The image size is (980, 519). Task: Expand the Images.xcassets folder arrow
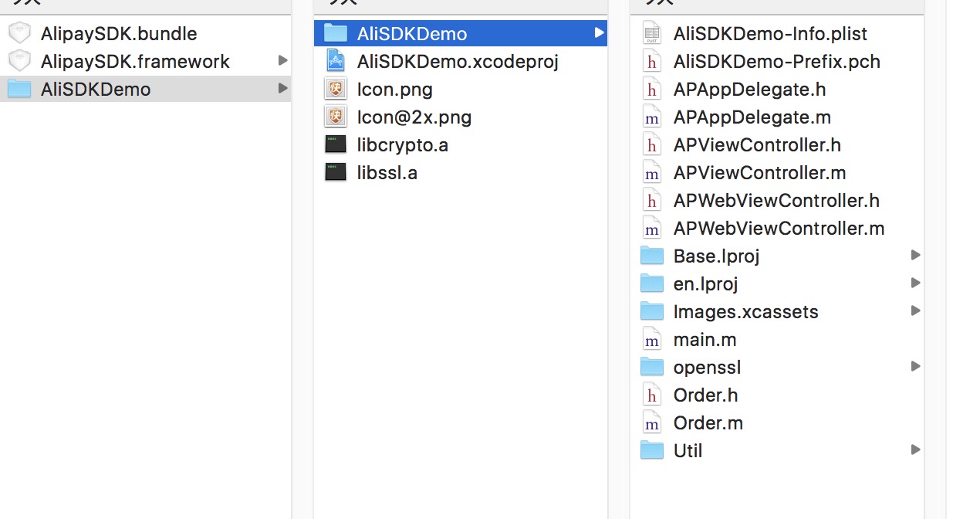[916, 310]
